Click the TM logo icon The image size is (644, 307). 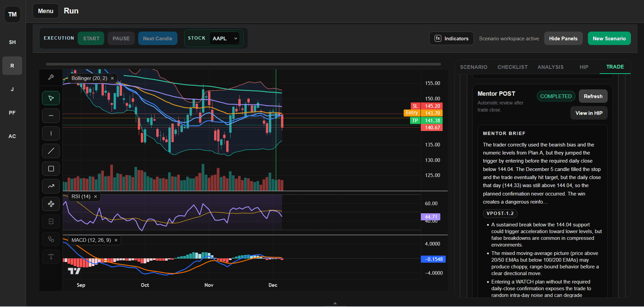pos(12,14)
